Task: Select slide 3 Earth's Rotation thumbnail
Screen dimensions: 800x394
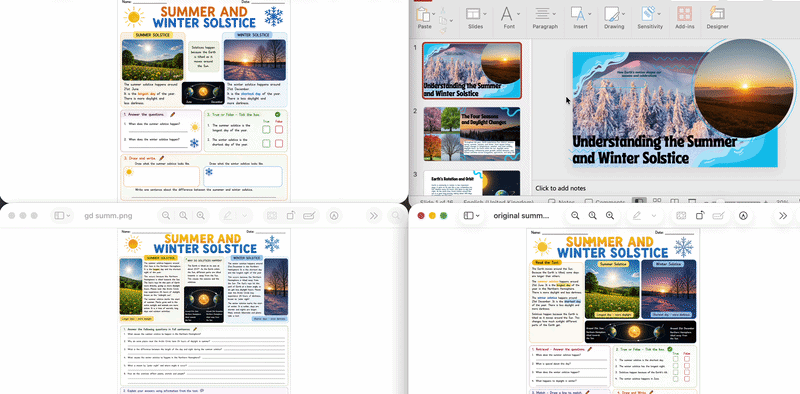Action: click(x=472, y=183)
